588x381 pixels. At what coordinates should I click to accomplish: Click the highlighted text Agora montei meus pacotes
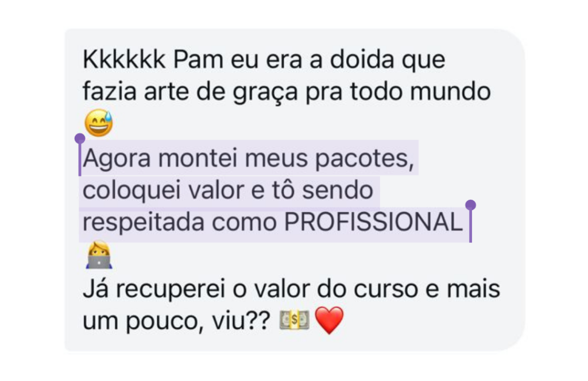tap(248, 159)
